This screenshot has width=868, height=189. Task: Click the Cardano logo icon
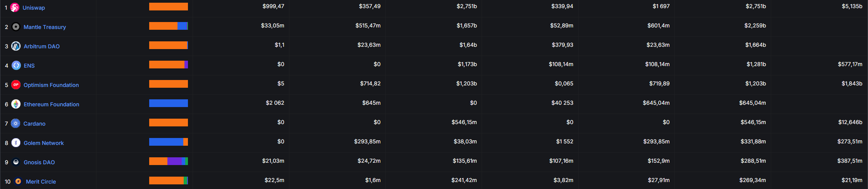(x=15, y=123)
